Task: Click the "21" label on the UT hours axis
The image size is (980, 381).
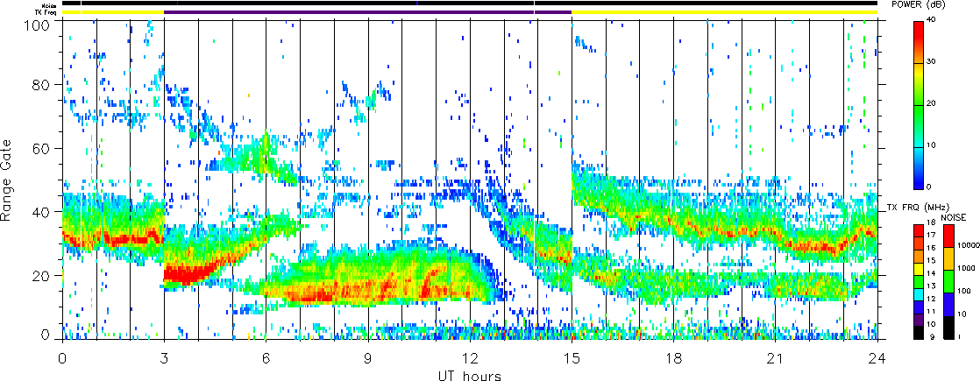Action: point(776,358)
